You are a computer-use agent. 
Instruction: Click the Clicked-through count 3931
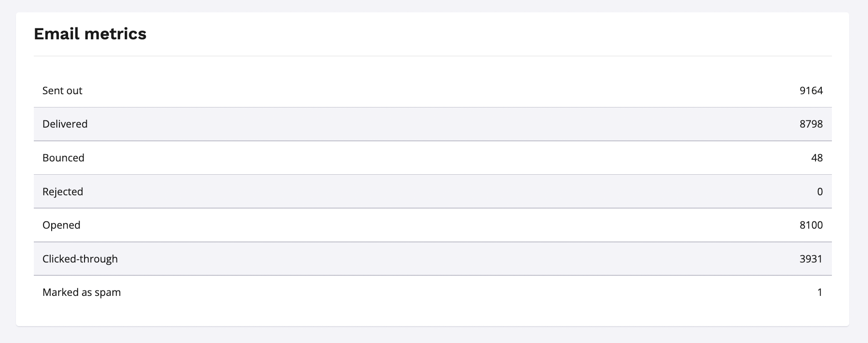click(811, 259)
